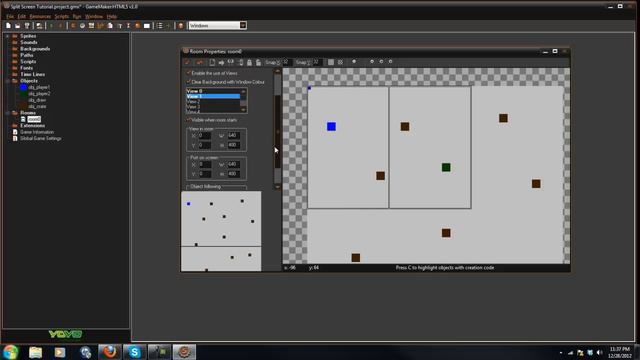Select View 0 in the views list

coord(213,91)
